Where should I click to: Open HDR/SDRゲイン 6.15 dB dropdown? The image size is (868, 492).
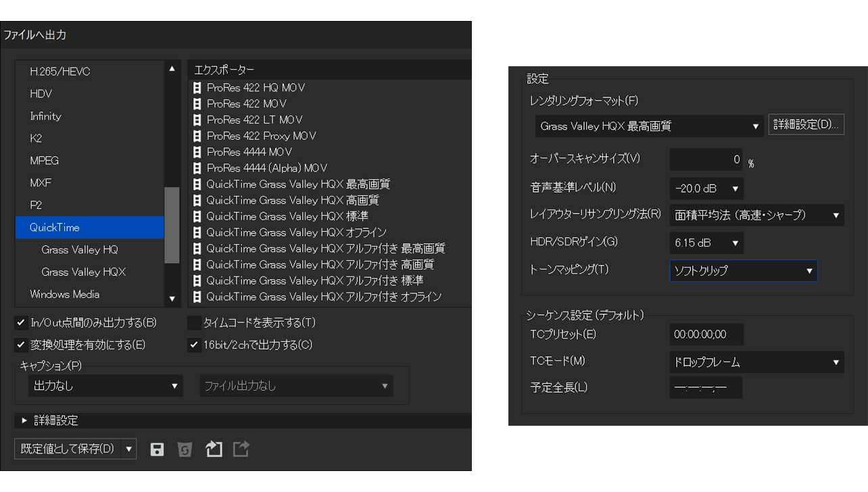click(706, 243)
